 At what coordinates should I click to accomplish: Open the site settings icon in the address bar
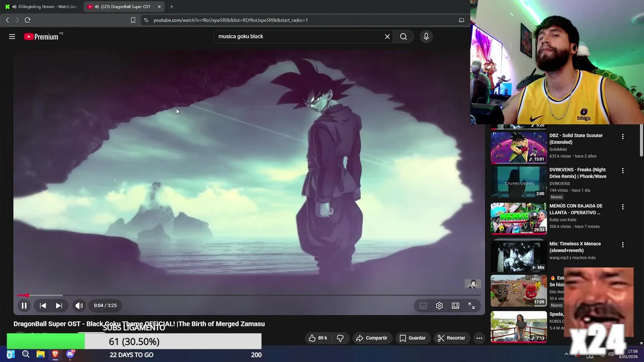pyautogui.click(x=146, y=20)
